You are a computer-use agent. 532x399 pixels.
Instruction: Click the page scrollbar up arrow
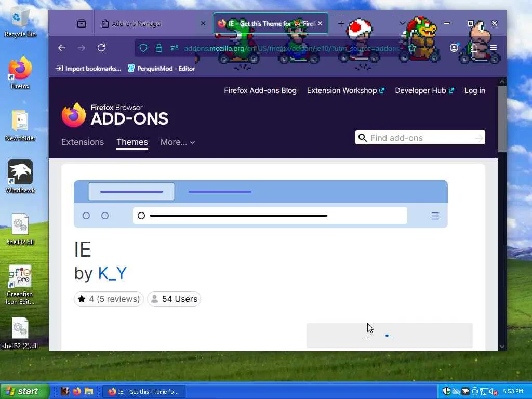click(x=502, y=82)
